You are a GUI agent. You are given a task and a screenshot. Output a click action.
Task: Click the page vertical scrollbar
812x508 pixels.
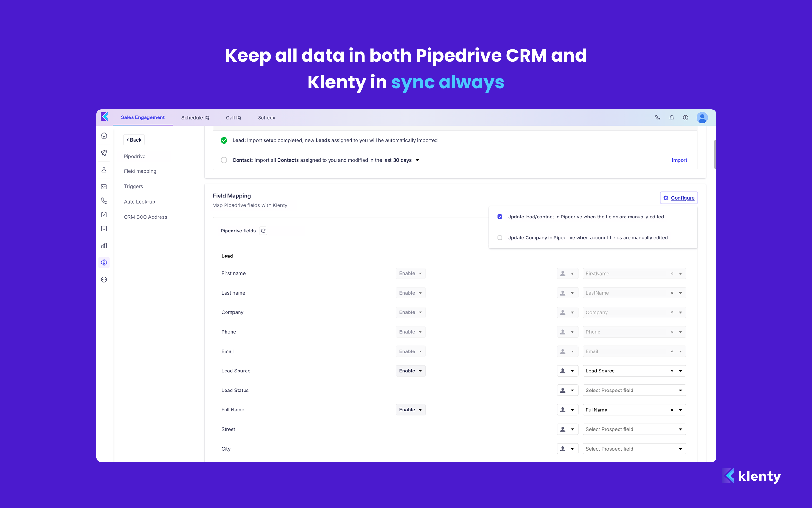715,155
